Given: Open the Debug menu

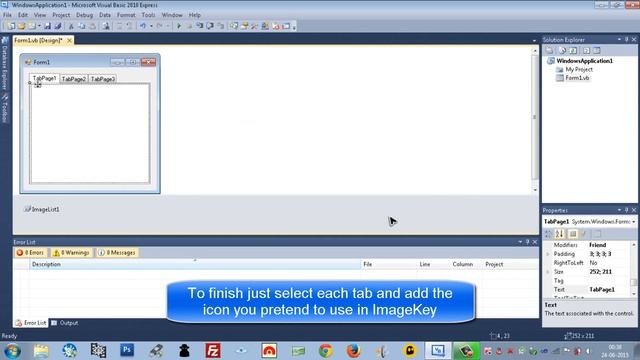Looking at the screenshot, I should click(x=84, y=15).
